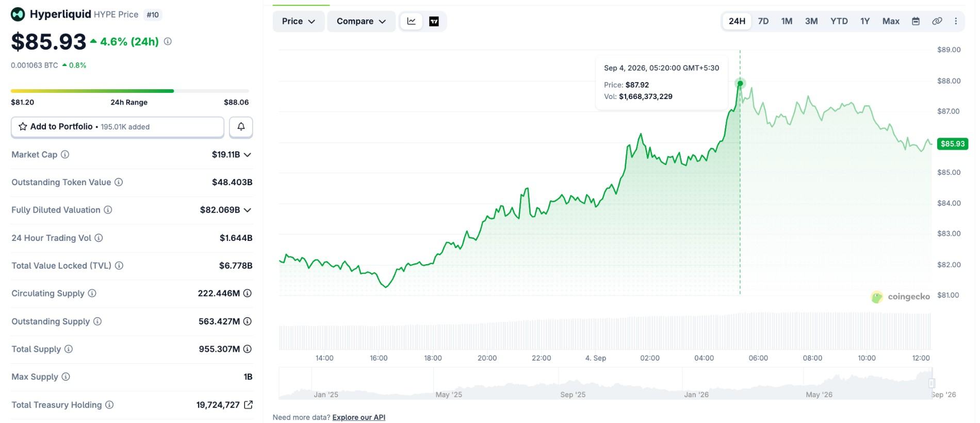This screenshot has width=980, height=423.
Task: Open the calendar date range picker
Action: (916, 21)
